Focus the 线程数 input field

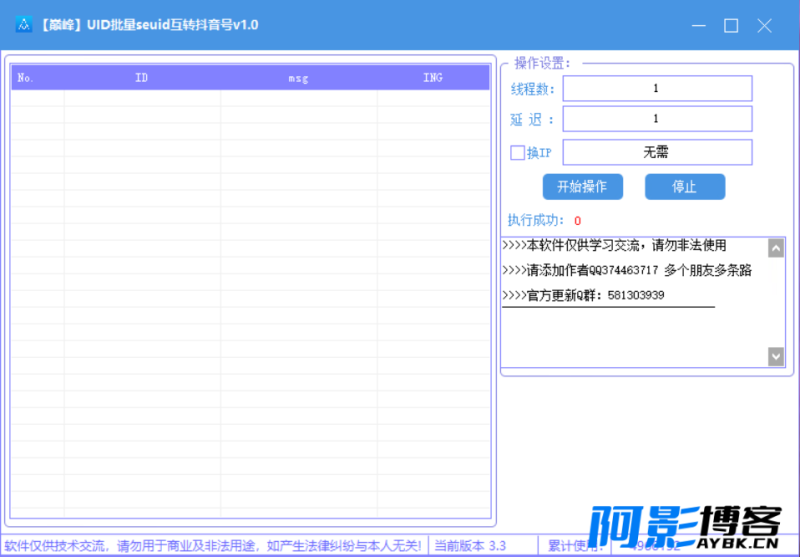pyautogui.click(x=656, y=89)
